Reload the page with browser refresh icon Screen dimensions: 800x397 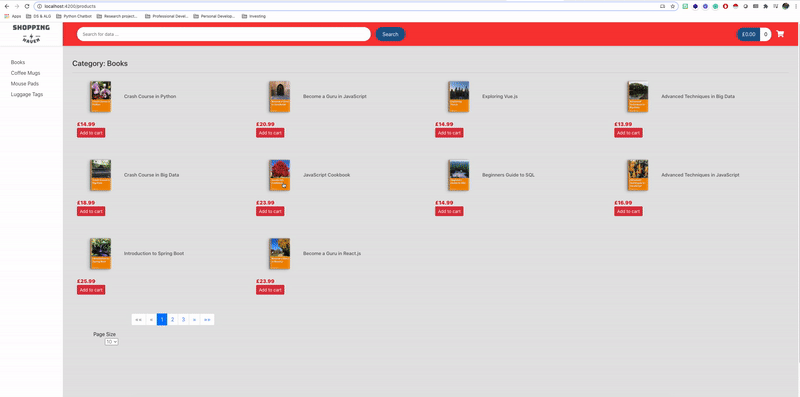[x=27, y=6]
